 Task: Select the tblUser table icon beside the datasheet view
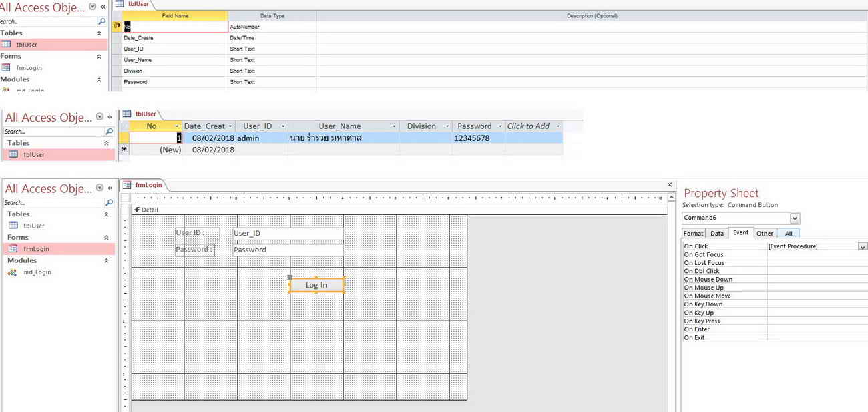click(13, 154)
